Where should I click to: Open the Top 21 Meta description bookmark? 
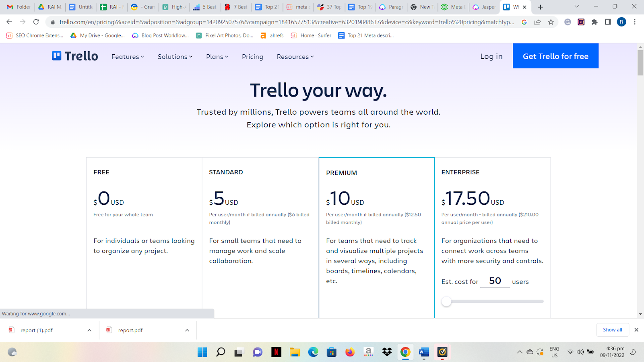366,35
